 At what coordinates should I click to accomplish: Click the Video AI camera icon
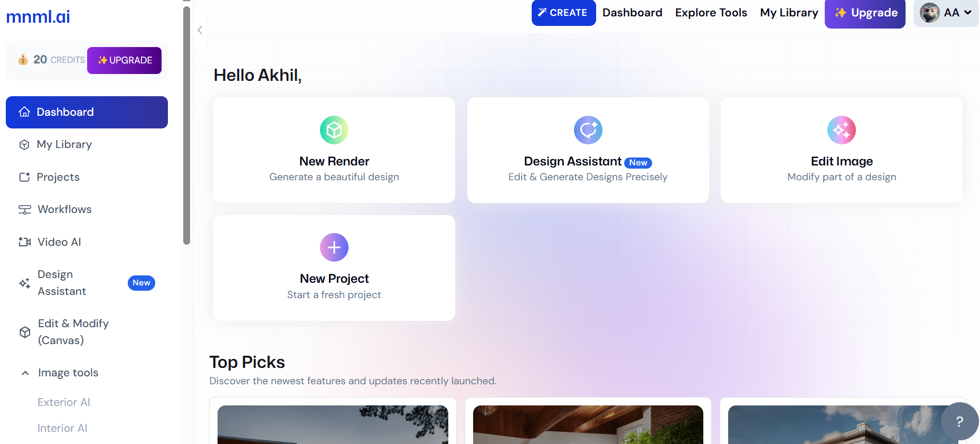[24, 242]
